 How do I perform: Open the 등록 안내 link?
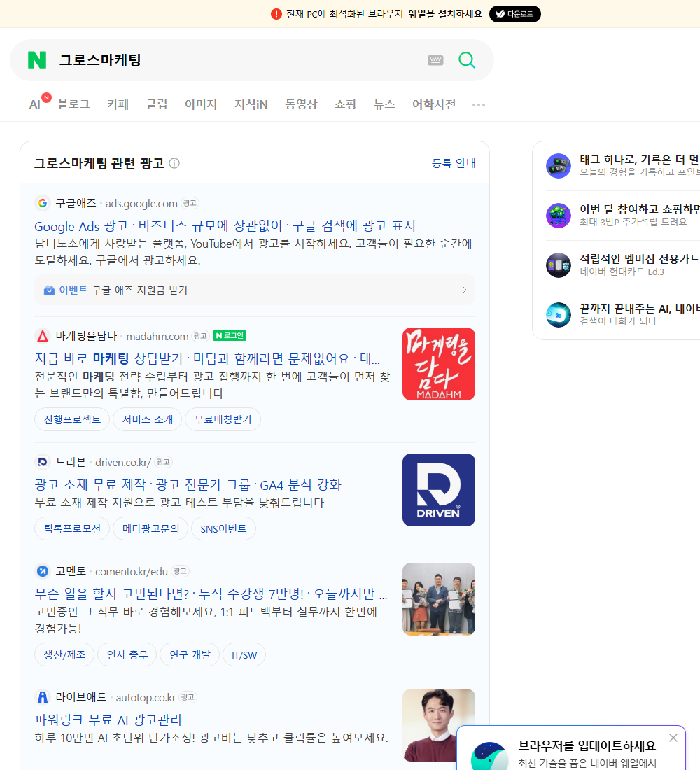454,163
